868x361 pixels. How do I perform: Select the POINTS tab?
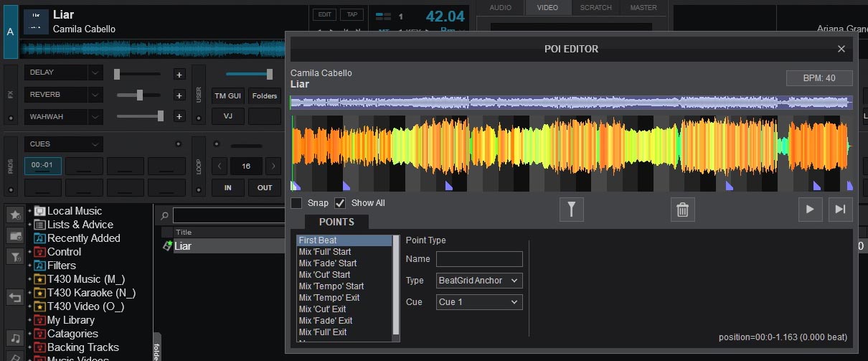(x=336, y=222)
